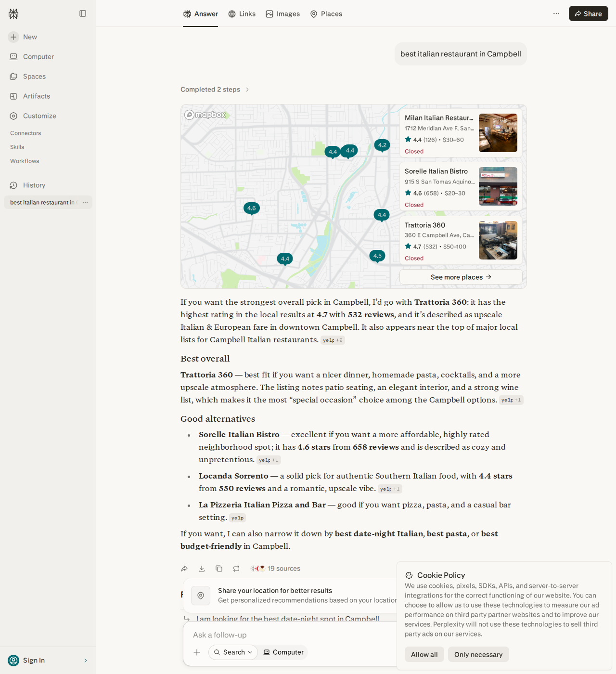Collapse the sidebar panel icon
616x674 pixels.
tap(83, 13)
